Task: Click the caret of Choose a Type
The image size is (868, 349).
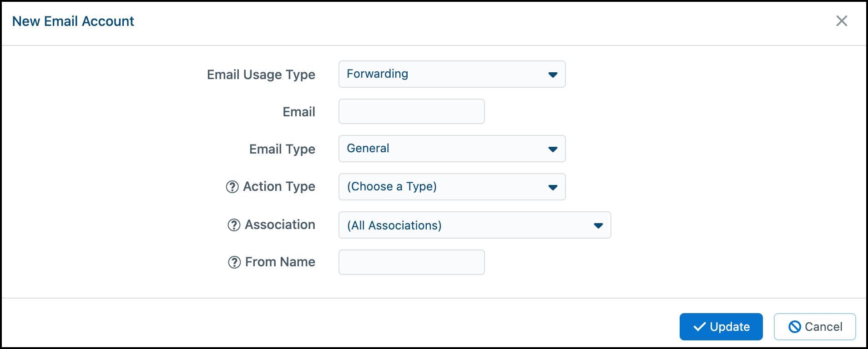Action: pos(553,187)
